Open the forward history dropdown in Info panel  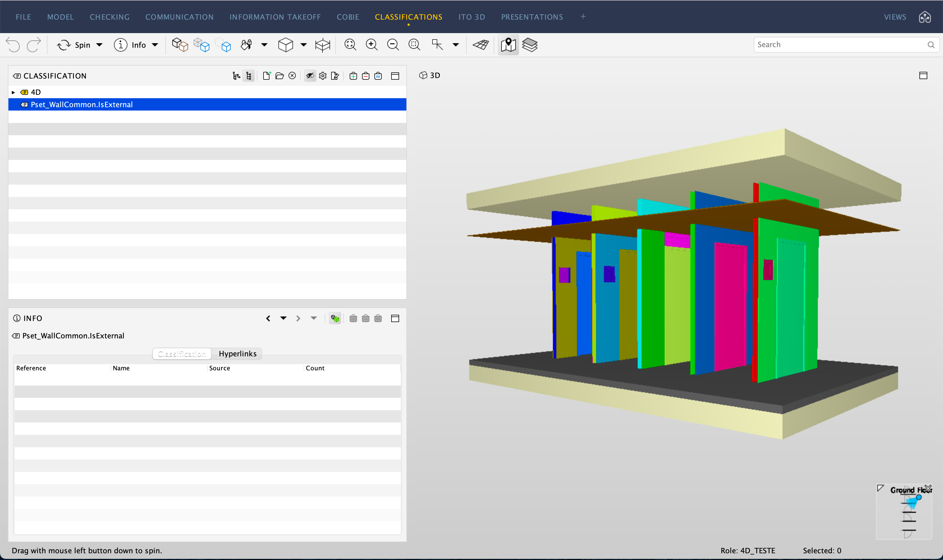click(x=313, y=318)
